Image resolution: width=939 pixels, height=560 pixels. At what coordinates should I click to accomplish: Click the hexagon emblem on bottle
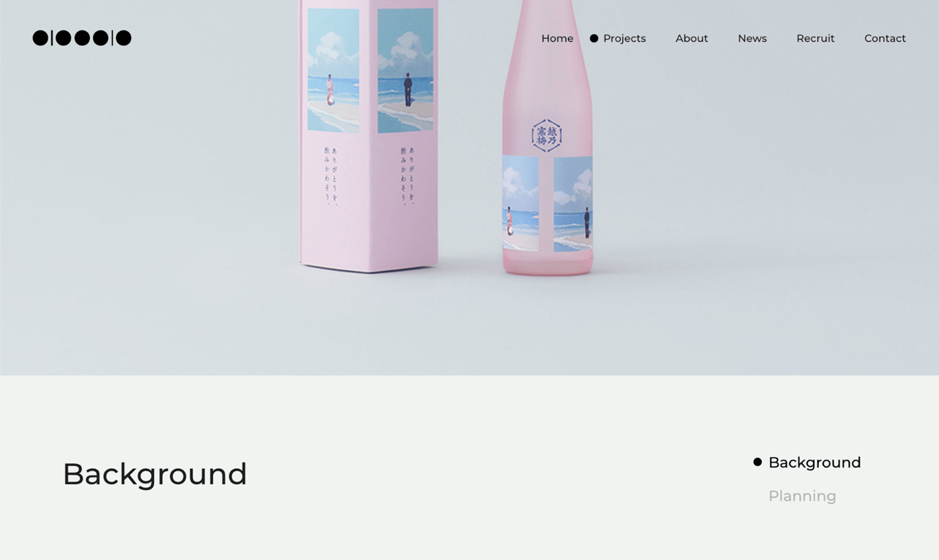tap(547, 136)
